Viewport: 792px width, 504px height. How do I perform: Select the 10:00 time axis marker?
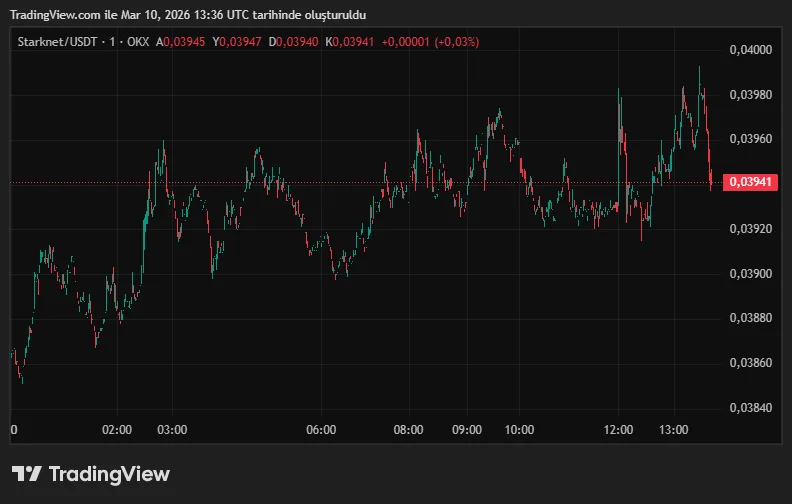click(x=519, y=430)
